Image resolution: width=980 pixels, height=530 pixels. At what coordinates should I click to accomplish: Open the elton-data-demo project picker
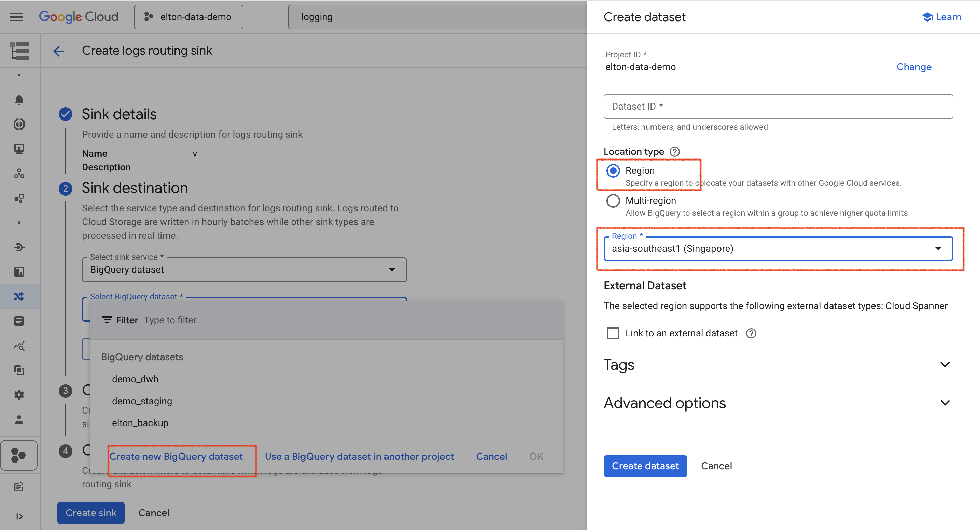point(189,17)
